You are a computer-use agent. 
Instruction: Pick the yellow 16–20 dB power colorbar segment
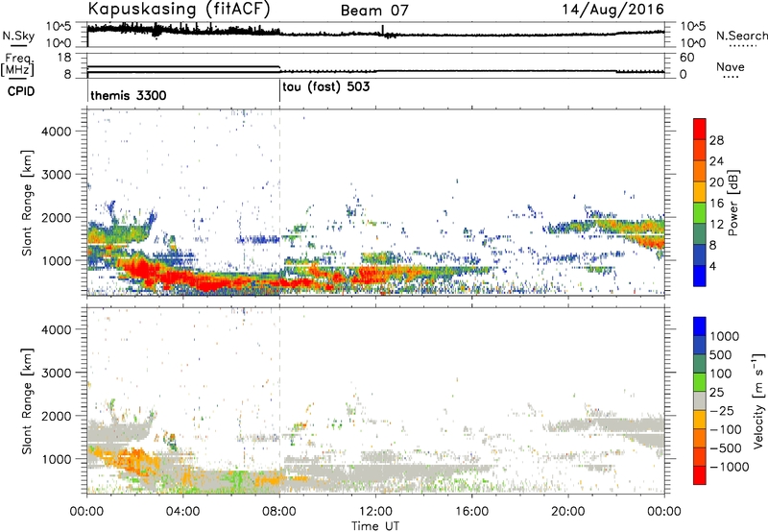700,192
